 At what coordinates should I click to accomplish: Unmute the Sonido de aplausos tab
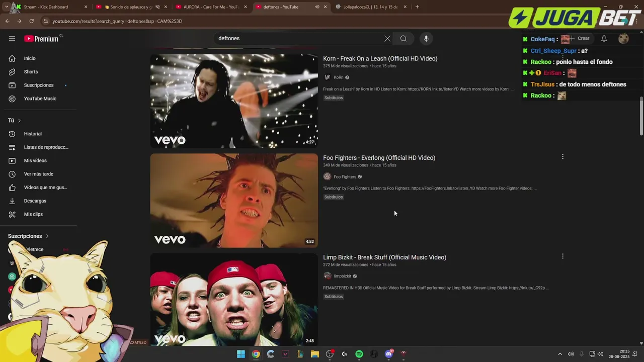click(157, 7)
